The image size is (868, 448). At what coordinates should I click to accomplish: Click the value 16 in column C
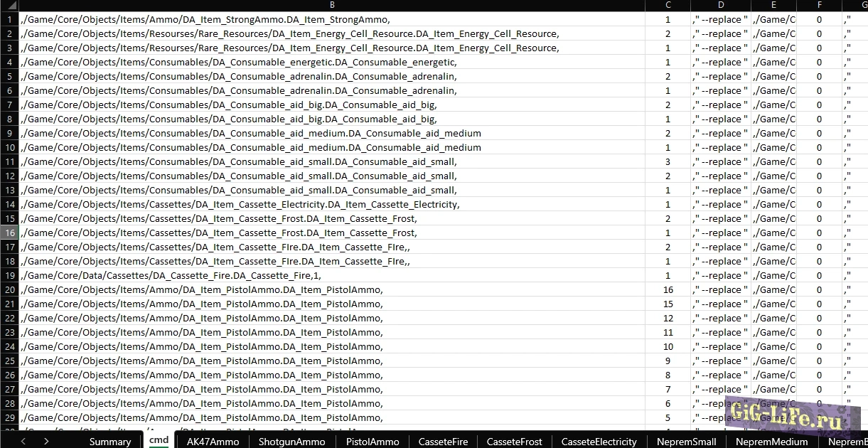tap(668, 289)
